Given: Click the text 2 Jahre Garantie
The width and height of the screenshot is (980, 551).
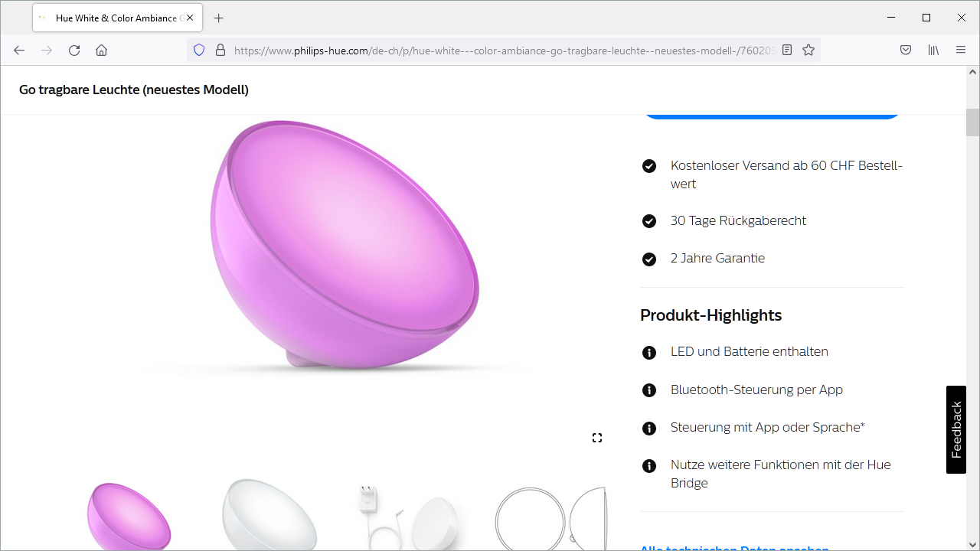Looking at the screenshot, I should coord(717,258).
